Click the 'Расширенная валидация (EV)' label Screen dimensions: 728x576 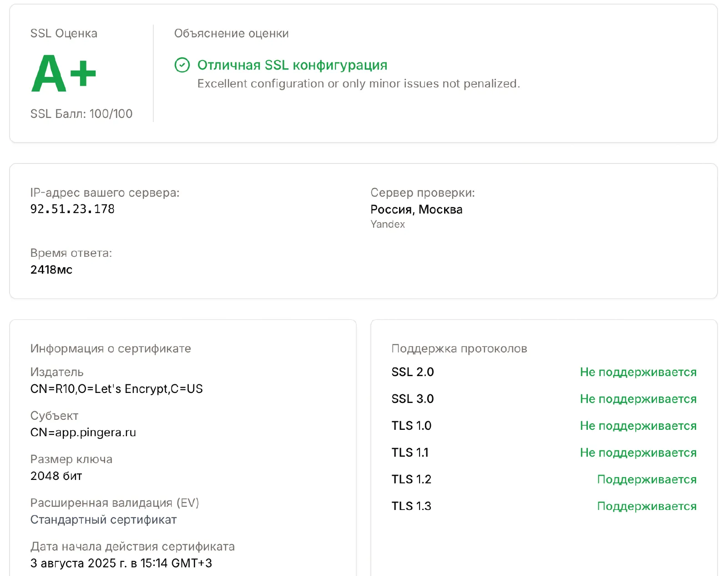[115, 503]
